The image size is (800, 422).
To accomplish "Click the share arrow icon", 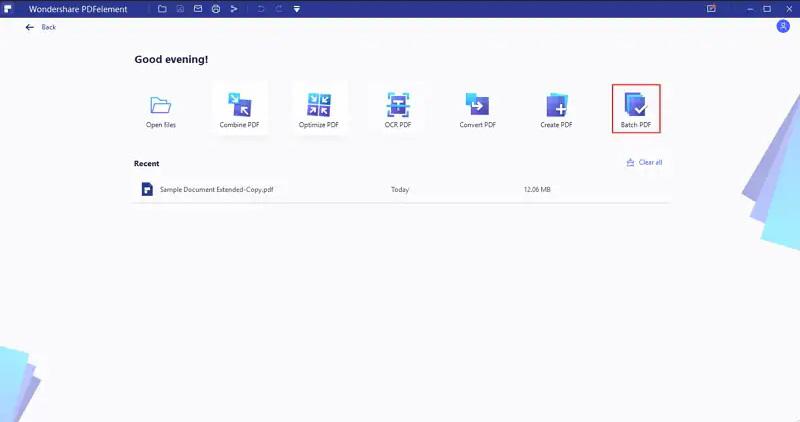I will point(234,9).
